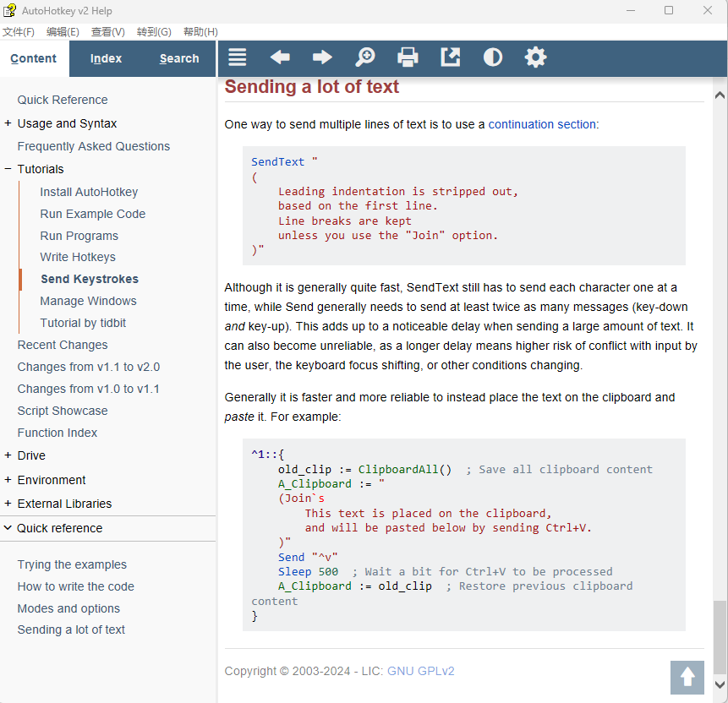Open Recent Changes page
This screenshot has height=703, width=728.
click(x=63, y=345)
